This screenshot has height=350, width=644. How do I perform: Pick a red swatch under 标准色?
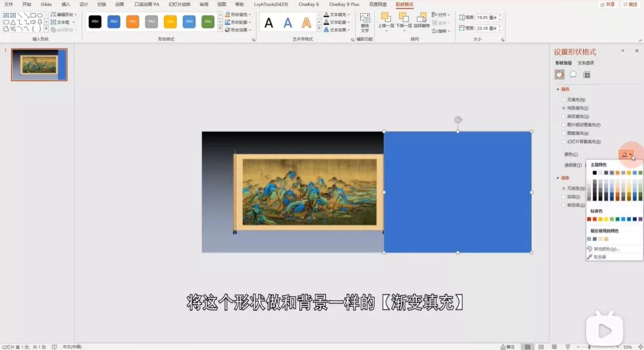(589, 219)
